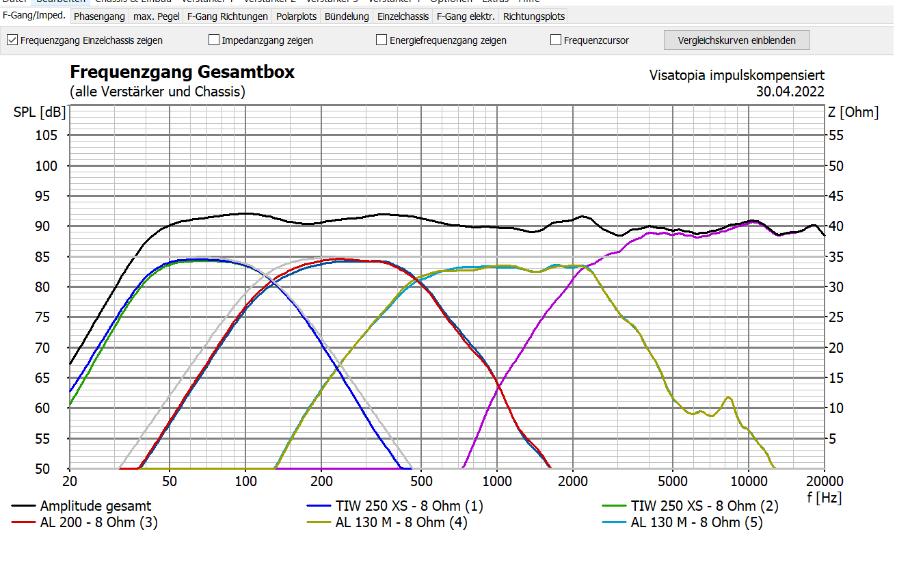Viewport: 897px width, 588px height.
Task: Open the Phasengang tab
Action: 99,16
